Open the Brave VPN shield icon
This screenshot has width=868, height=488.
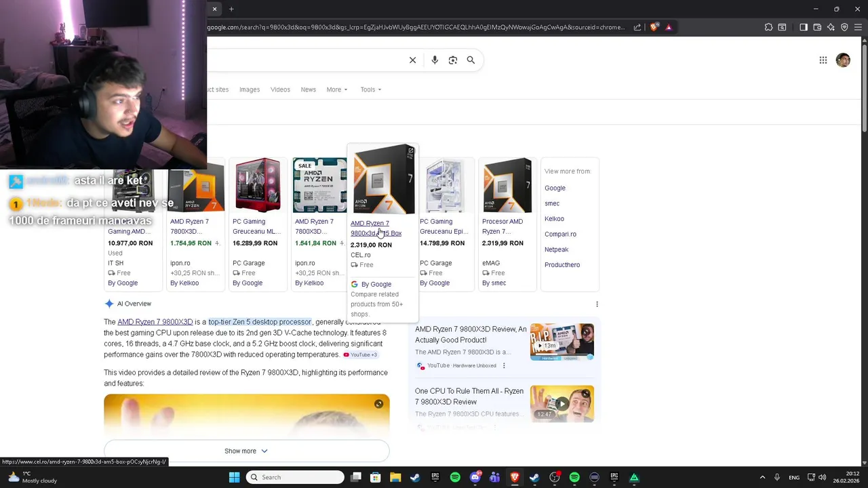tap(844, 27)
